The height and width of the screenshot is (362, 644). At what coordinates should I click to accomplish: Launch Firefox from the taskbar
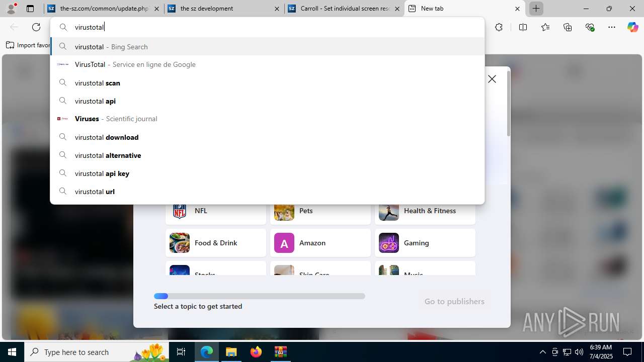tap(256, 352)
